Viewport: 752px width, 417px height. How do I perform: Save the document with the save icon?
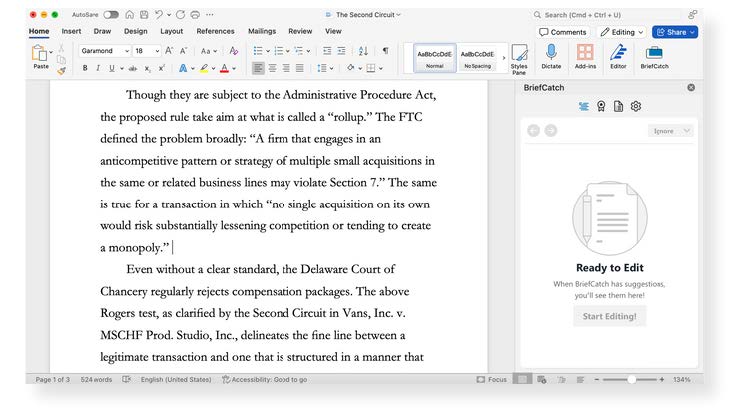coord(144,15)
